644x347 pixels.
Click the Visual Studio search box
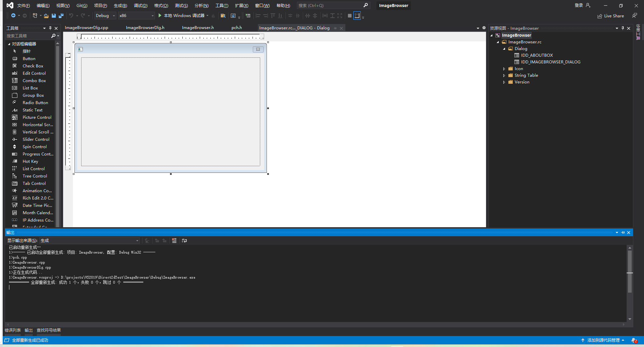point(333,6)
